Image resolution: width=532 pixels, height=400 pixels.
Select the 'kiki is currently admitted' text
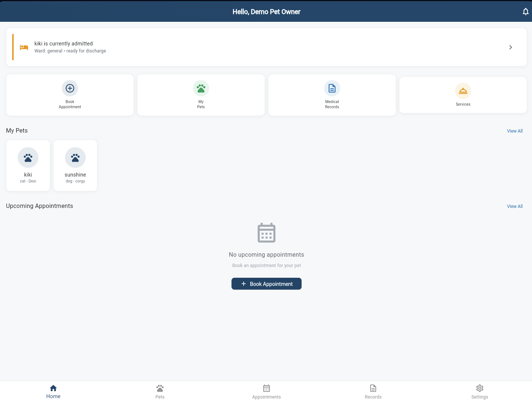[x=64, y=44]
